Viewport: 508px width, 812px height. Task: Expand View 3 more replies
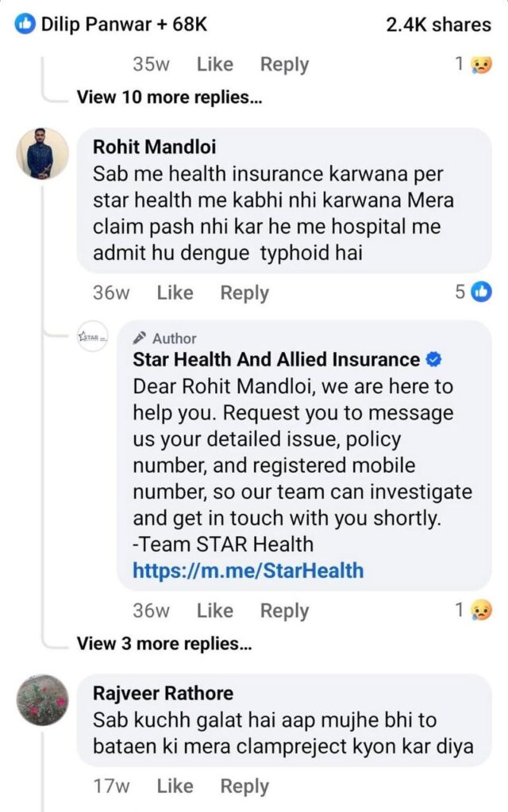point(164,644)
